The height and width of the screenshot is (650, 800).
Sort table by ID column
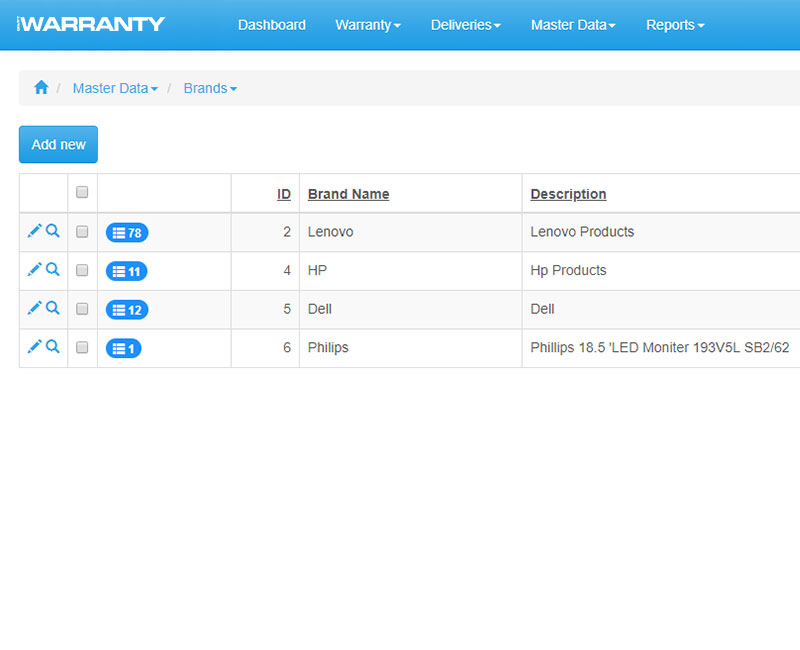[x=284, y=194]
